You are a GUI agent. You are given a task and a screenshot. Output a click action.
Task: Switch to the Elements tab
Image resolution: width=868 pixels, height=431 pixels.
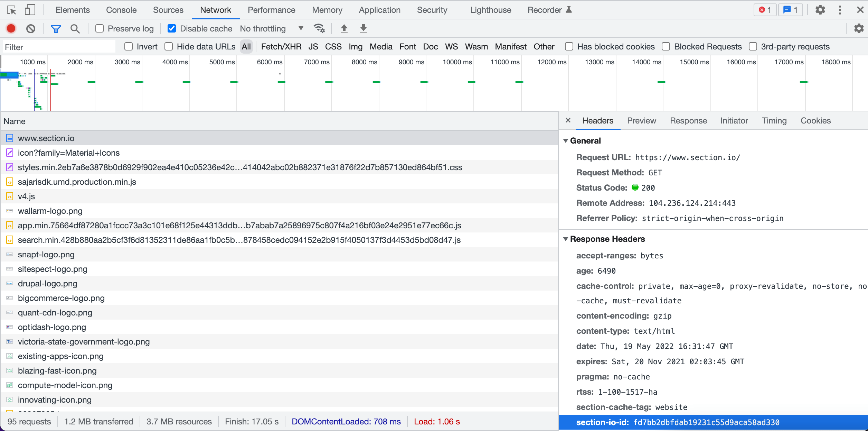[x=73, y=10]
